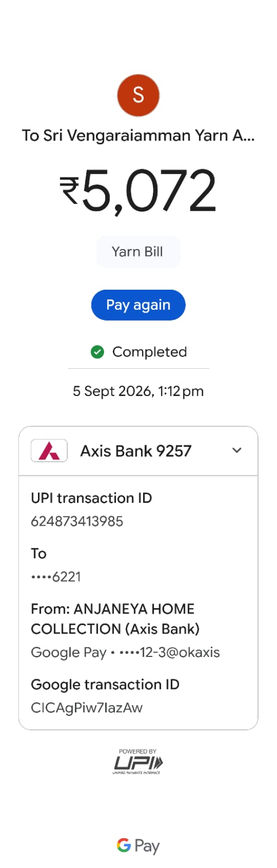Select the ₹5,072 amount text
Screen dimensions: 277x868
pos(138,190)
